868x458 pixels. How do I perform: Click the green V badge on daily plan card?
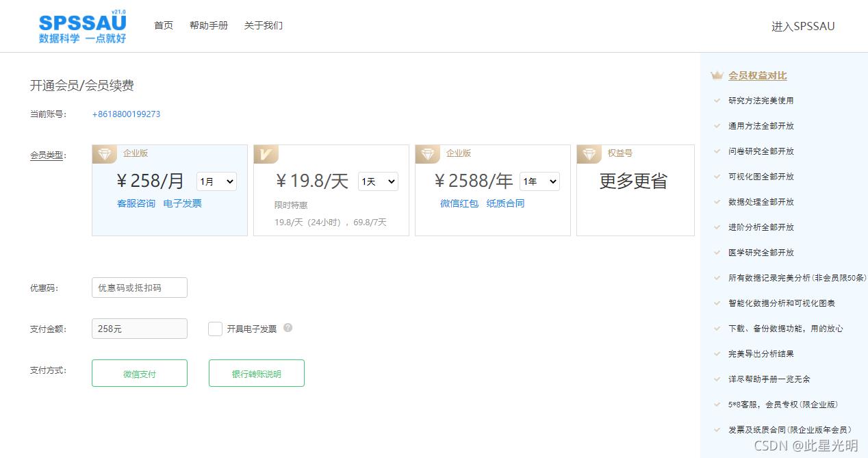coord(266,153)
